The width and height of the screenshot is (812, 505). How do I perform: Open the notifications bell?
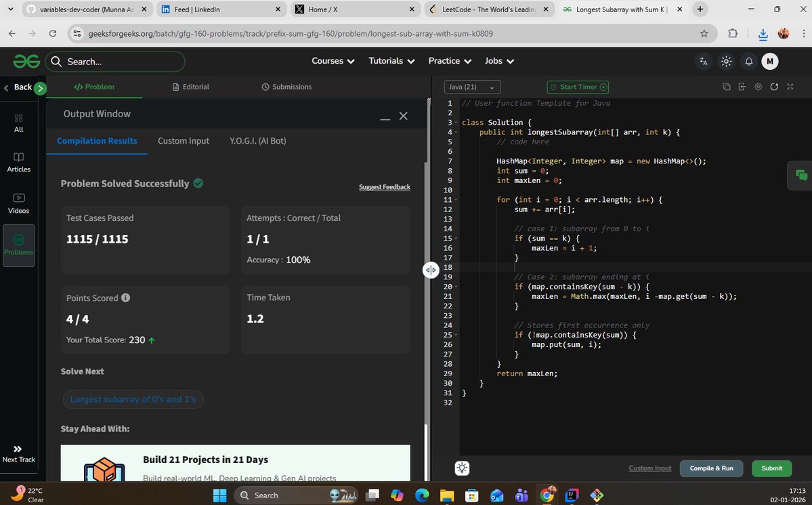point(749,61)
